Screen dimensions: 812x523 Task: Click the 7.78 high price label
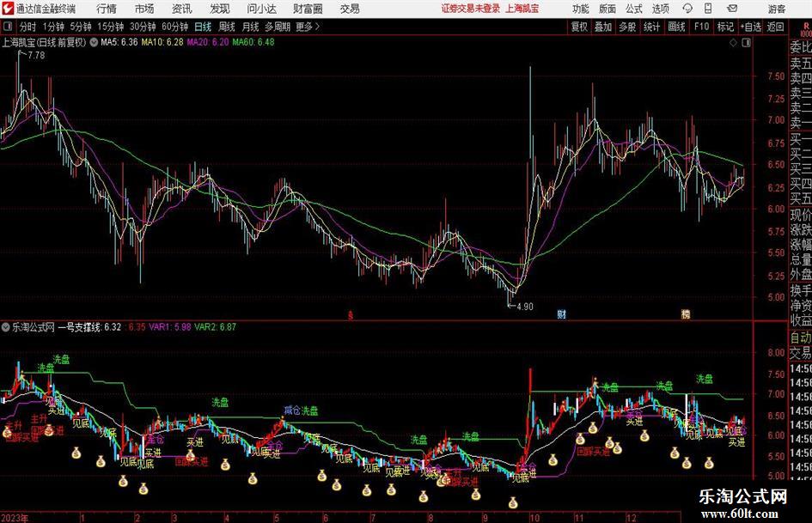36,56
